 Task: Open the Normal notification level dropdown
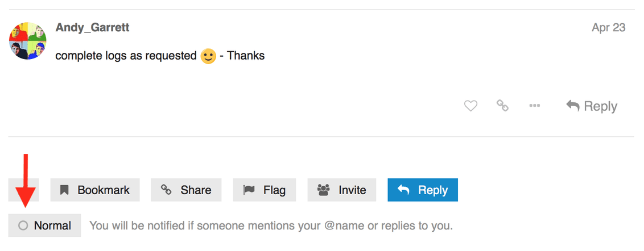click(x=45, y=225)
